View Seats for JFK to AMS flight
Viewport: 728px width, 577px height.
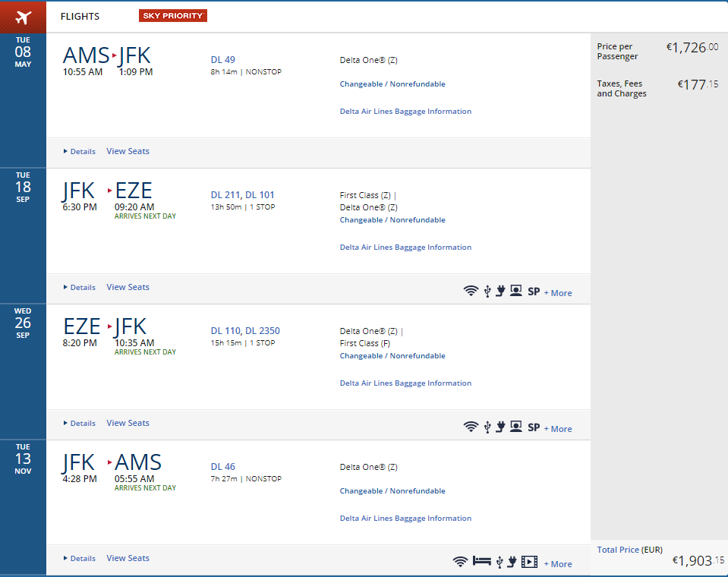(128, 559)
